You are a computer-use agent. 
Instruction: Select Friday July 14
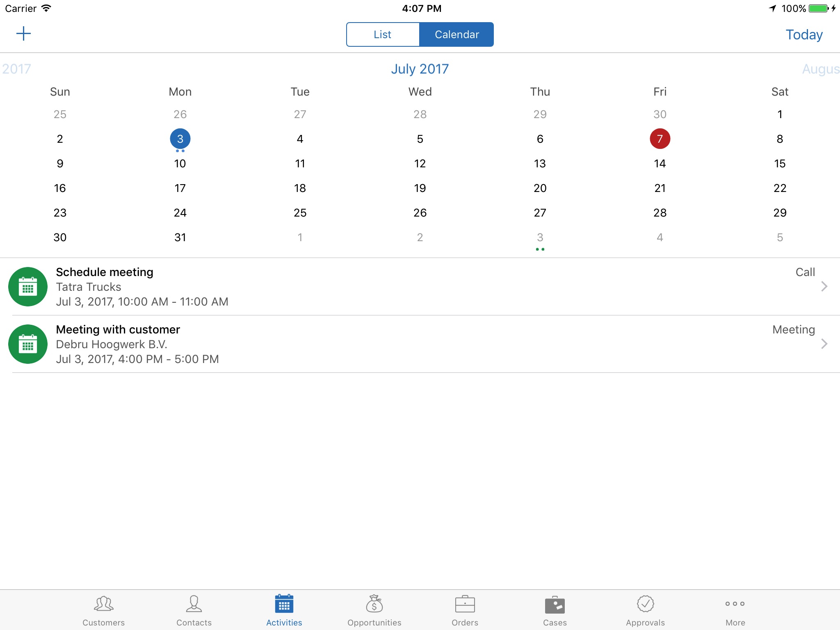coord(660,164)
